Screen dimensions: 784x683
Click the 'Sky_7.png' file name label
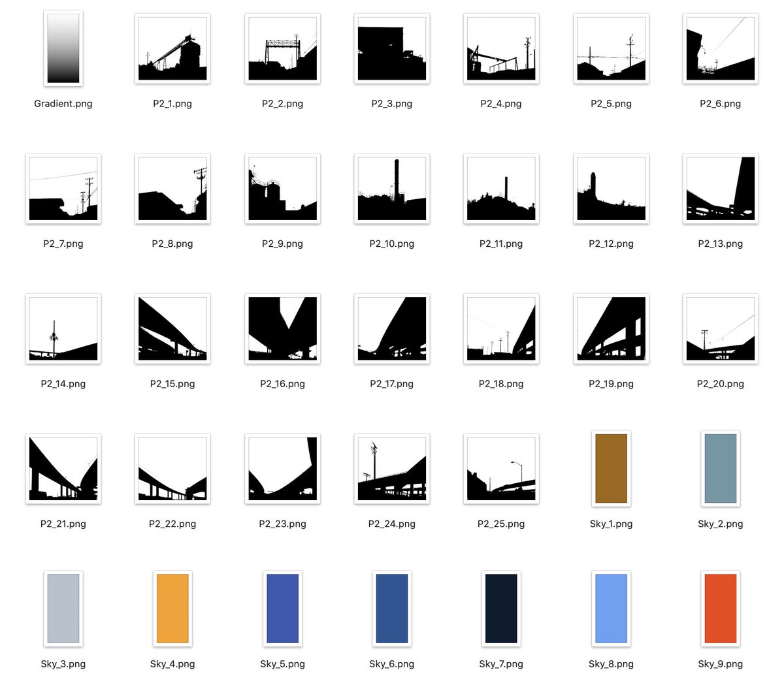[x=501, y=664]
